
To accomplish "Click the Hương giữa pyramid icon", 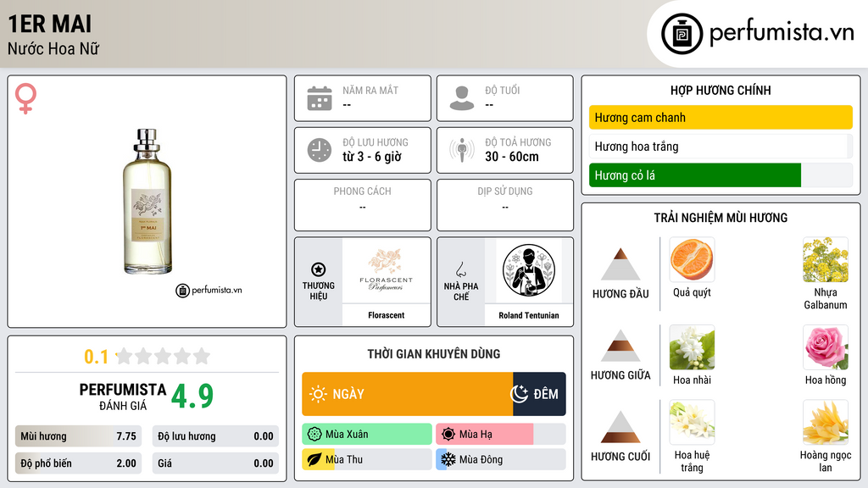I will coord(620,346).
